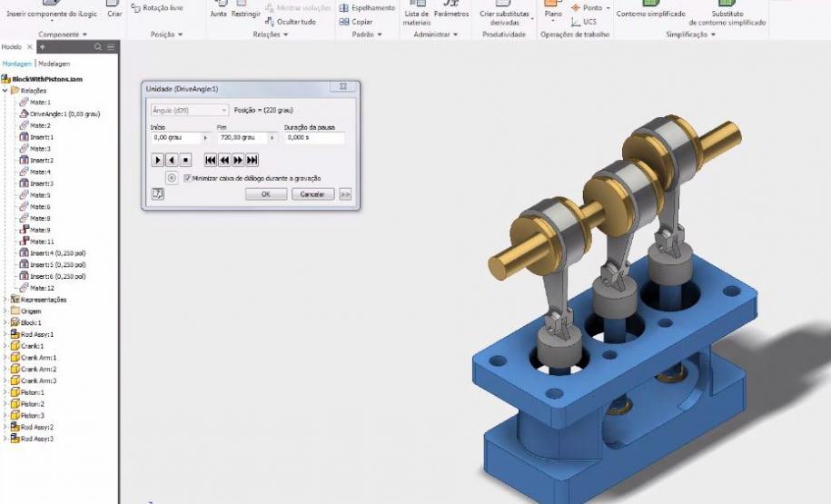This screenshot has height=504, width=831.
Task: Switch to the Montagem browser tab
Action: click(16, 64)
